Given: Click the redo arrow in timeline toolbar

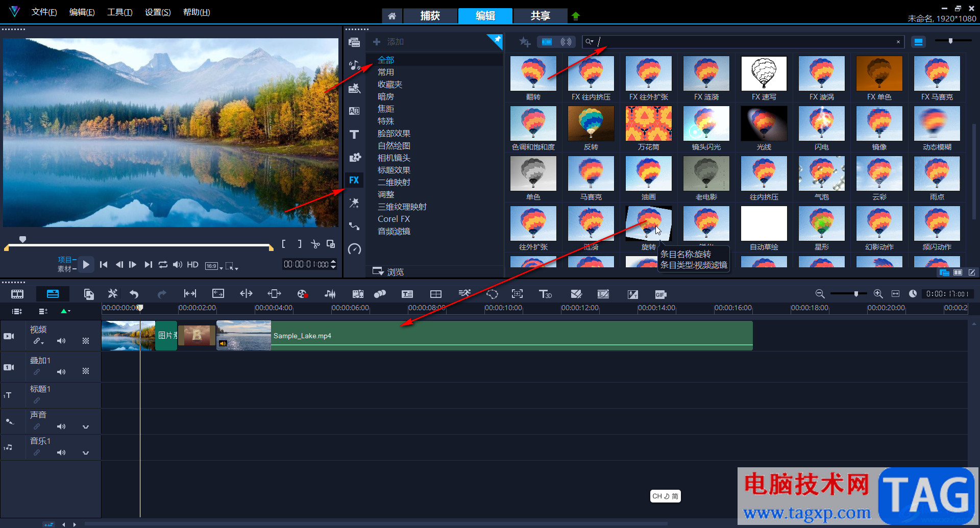Looking at the screenshot, I should coord(162,294).
